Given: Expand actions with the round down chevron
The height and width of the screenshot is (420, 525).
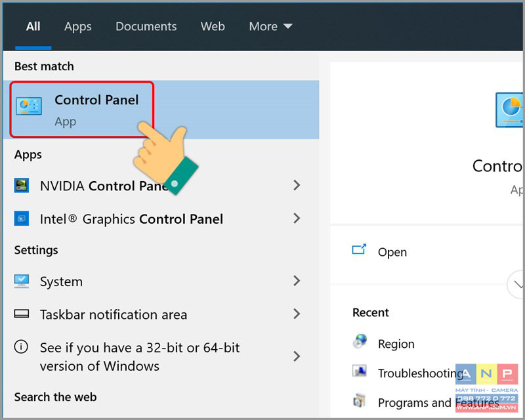Looking at the screenshot, I should tap(516, 284).
